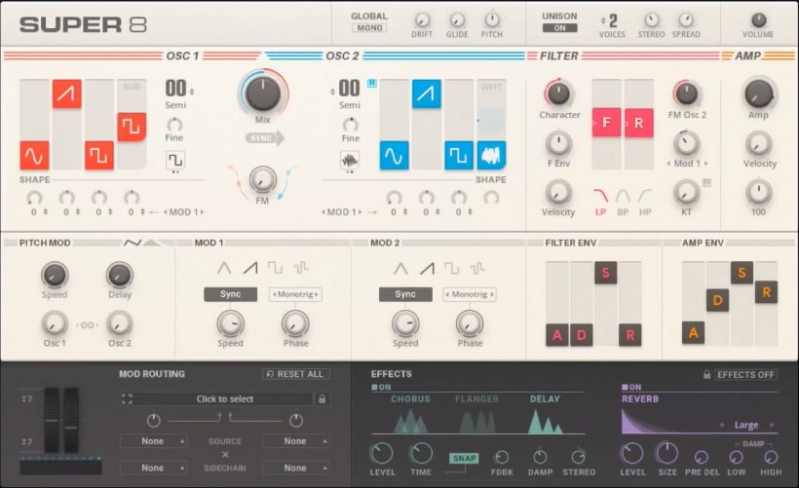The image size is (799, 488).
Task: Select OSC 2 square wave handle
Action: (x=459, y=155)
